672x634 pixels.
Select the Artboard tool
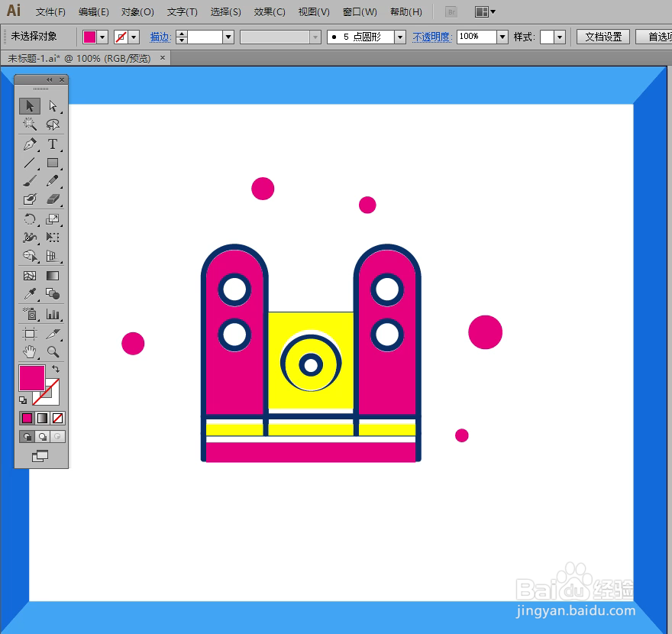click(x=30, y=334)
